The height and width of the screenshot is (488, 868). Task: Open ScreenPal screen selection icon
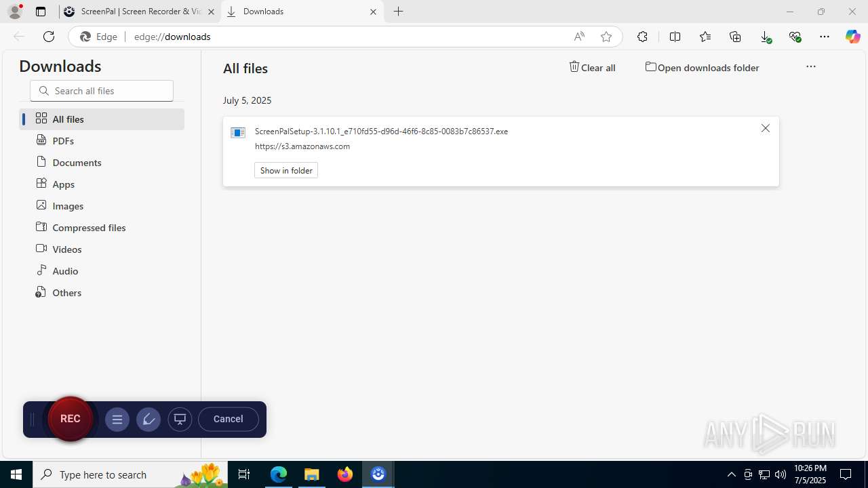180,420
